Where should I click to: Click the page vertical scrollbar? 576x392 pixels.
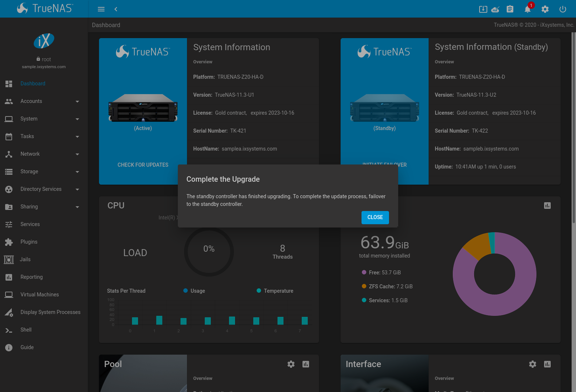pos(574,127)
